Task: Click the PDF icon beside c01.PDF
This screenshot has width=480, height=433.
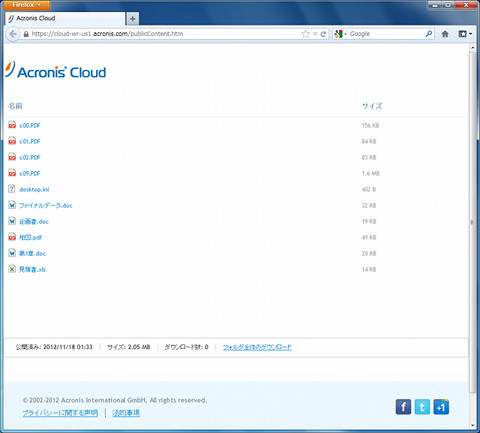Action: click(x=12, y=141)
